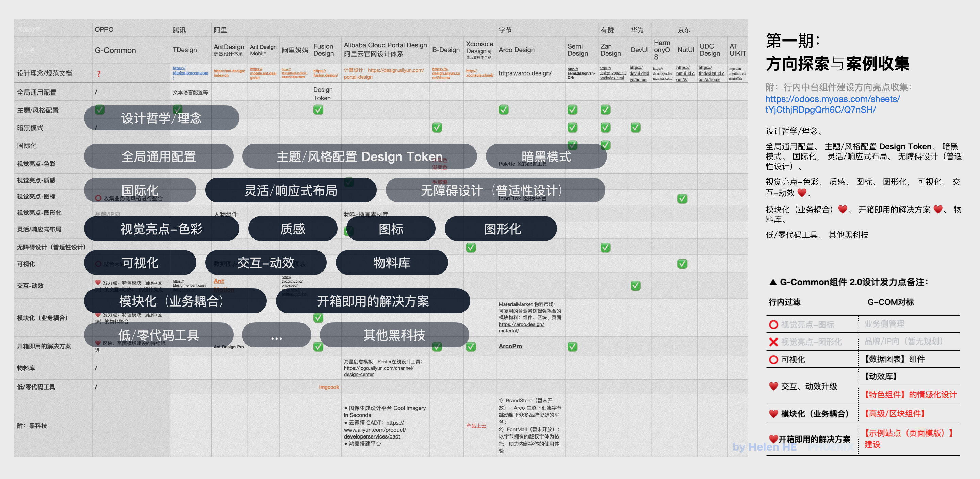980x479 pixels.
Task: Click the '附：黑科技' row label
Action: point(32,425)
